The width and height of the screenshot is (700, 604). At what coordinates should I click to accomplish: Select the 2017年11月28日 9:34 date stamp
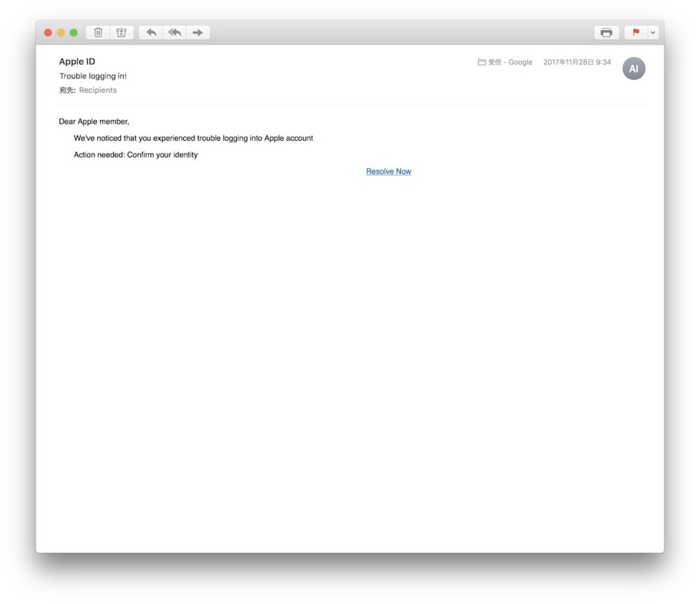tap(577, 62)
